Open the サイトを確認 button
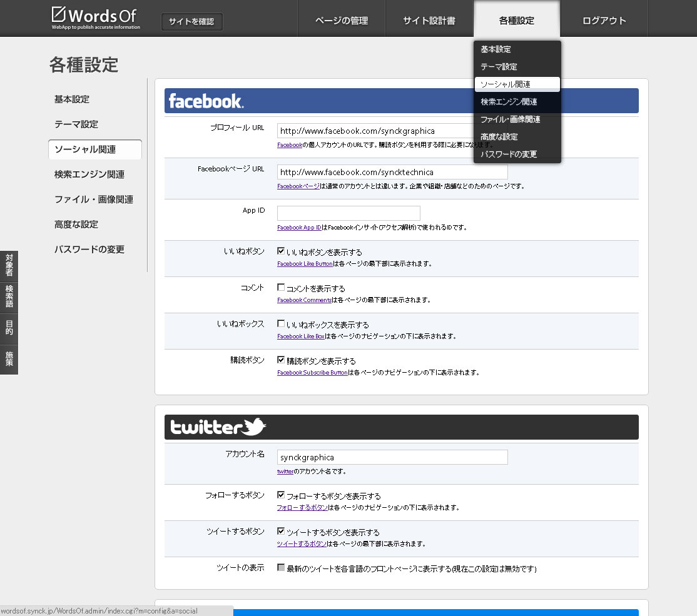The image size is (697, 616). click(191, 21)
